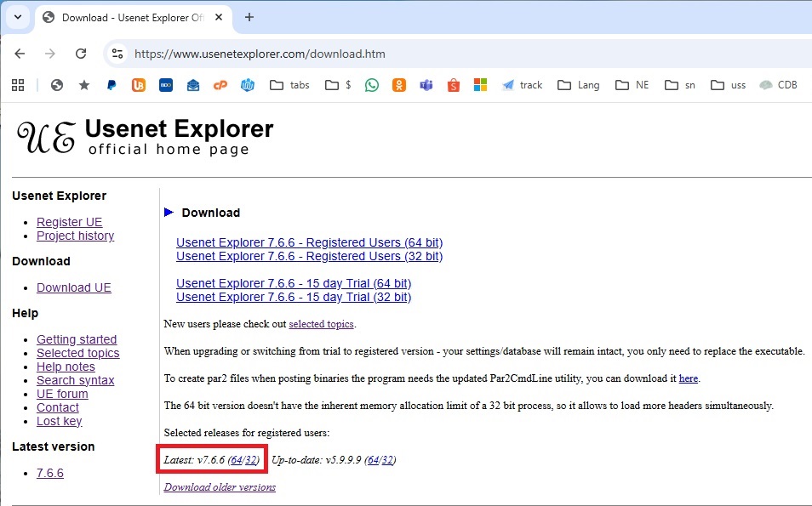Open the WhatsApp bookmark
The width and height of the screenshot is (812, 506).
(x=371, y=85)
